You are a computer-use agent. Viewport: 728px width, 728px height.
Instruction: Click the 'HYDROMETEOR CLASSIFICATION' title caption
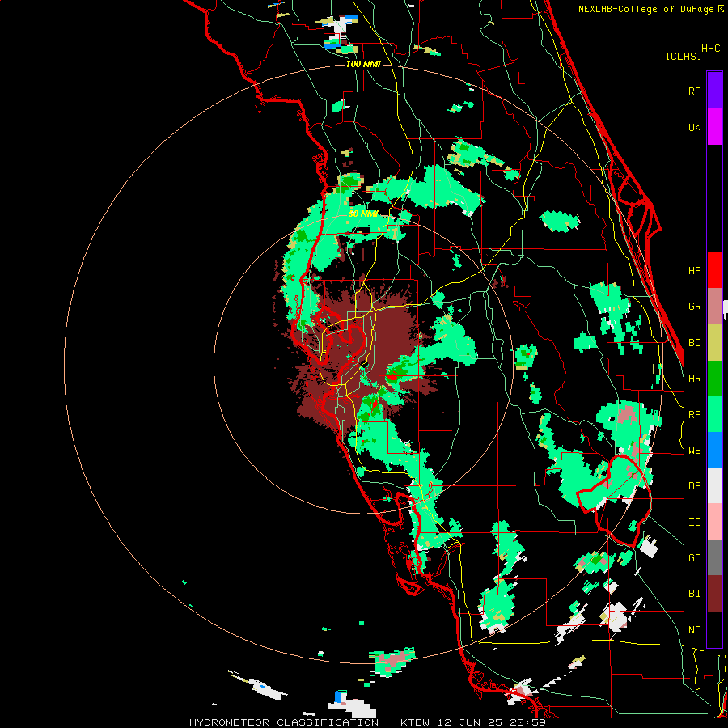click(x=284, y=722)
